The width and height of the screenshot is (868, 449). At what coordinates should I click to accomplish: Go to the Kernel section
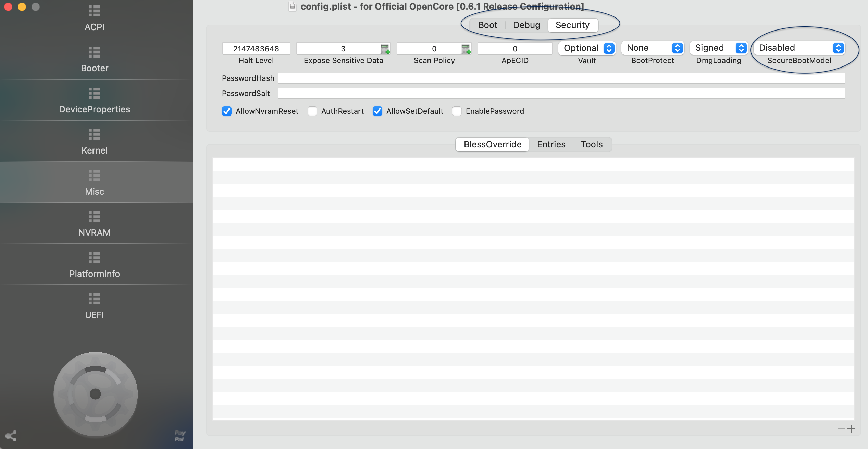95,141
